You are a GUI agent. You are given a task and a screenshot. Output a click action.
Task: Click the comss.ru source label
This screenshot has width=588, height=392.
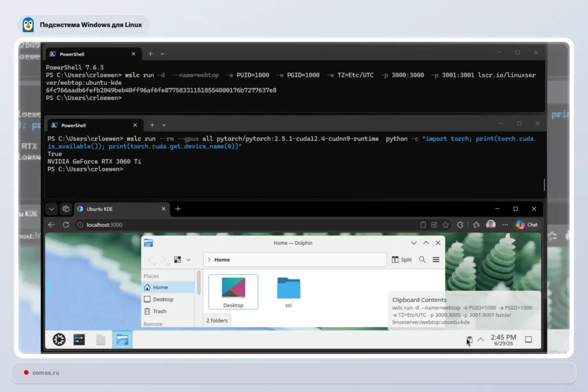(46, 373)
